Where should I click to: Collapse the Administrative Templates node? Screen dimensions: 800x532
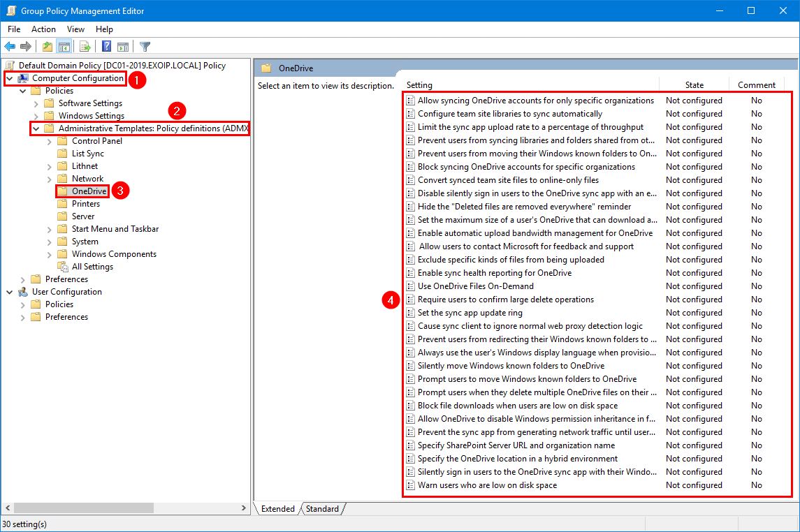tap(36, 128)
